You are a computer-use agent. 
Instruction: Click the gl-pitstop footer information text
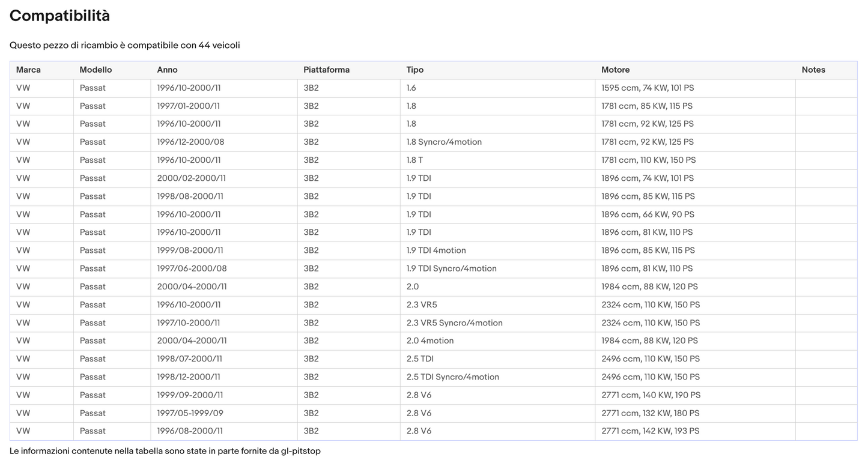[x=165, y=450]
